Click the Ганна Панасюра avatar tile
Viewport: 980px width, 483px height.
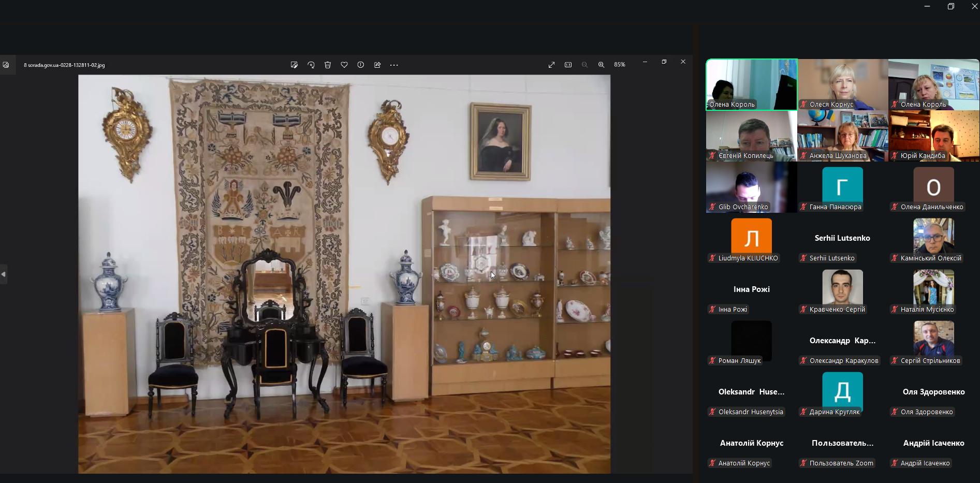pos(842,186)
